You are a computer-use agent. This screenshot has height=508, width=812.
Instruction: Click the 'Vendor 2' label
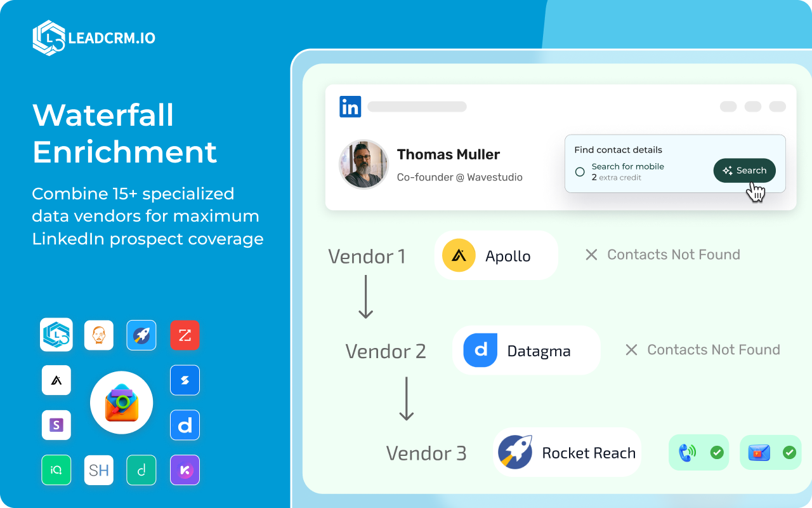point(386,351)
